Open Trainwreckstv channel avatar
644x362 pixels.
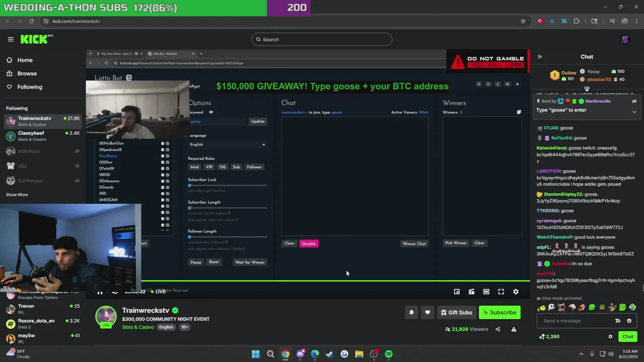pos(106,316)
